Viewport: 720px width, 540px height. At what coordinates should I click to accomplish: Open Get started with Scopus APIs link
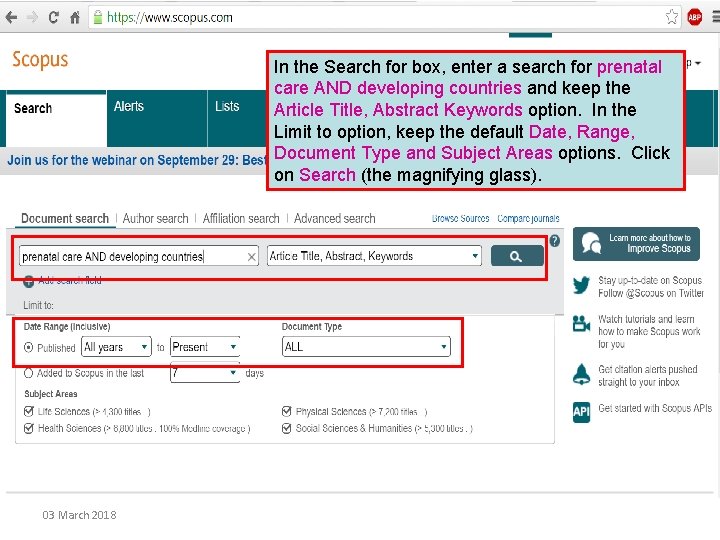click(655, 408)
